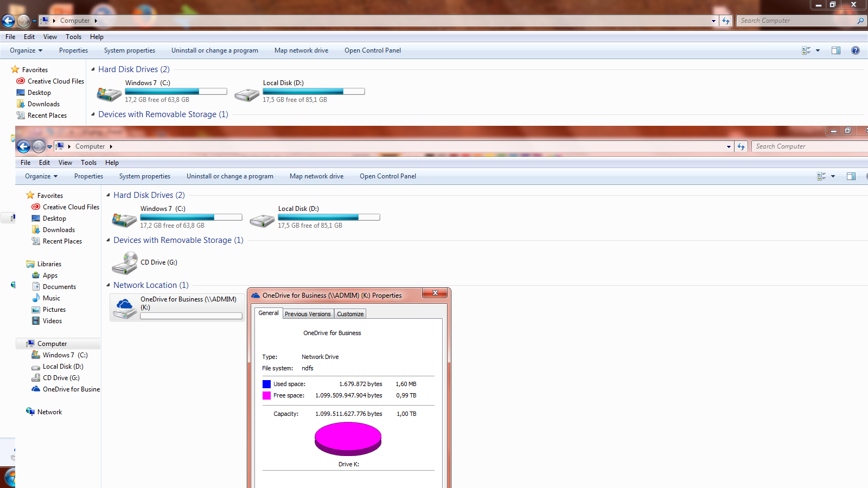Screen dimensions: 868x488
Task: Select Windows 7 (C:) drive in background window
Action: pyautogui.click(x=162, y=91)
